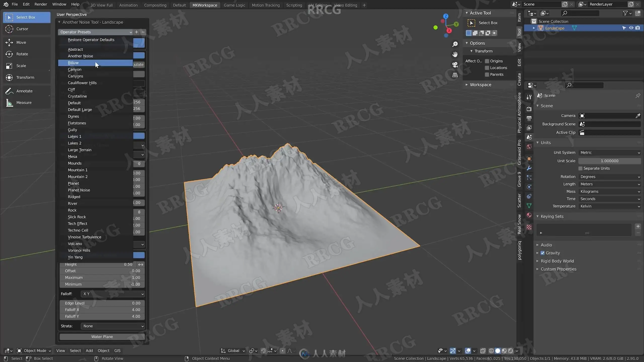Switch to orthographic grid view icon
This screenshot has width=644, height=362.
[455, 75]
